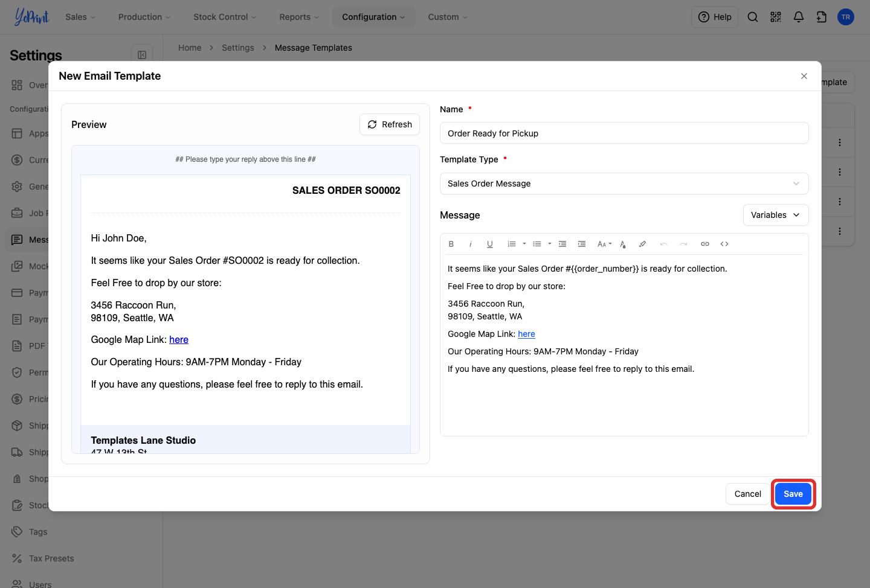Click the highlight color marker icon

click(x=642, y=244)
